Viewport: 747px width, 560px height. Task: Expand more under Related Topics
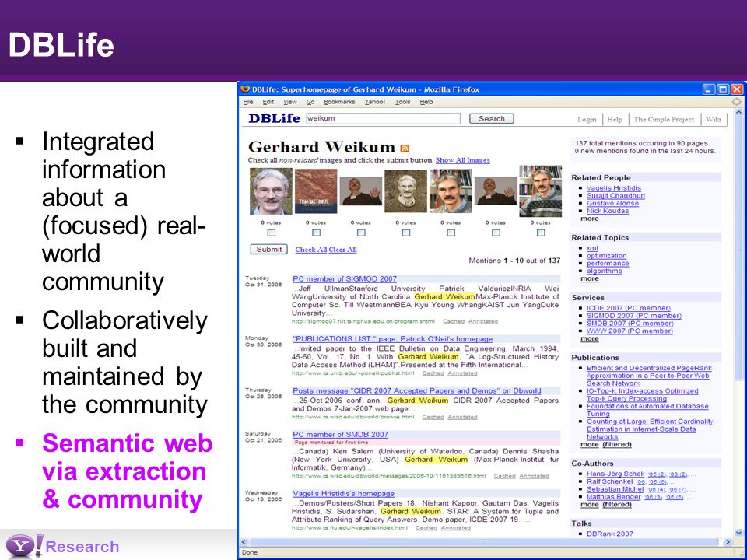click(x=590, y=278)
